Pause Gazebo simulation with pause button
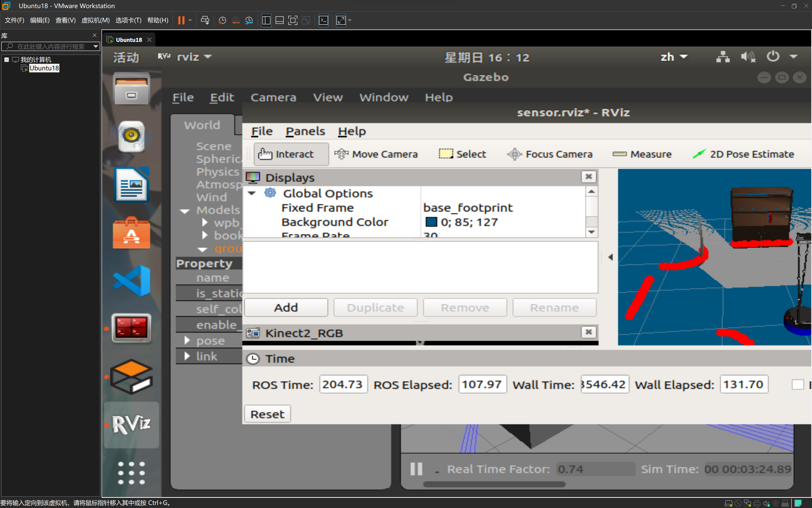Image resolution: width=812 pixels, height=508 pixels. (416, 469)
